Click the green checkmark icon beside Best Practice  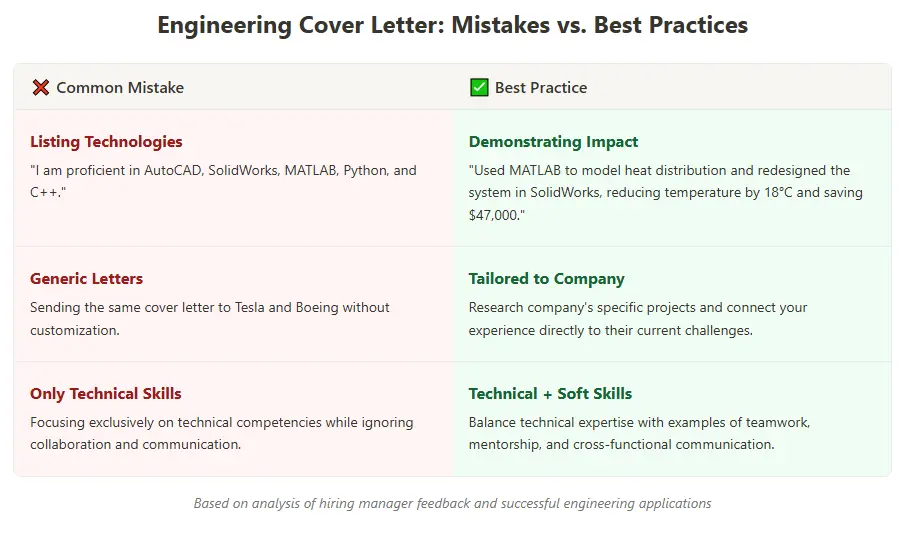(x=479, y=88)
